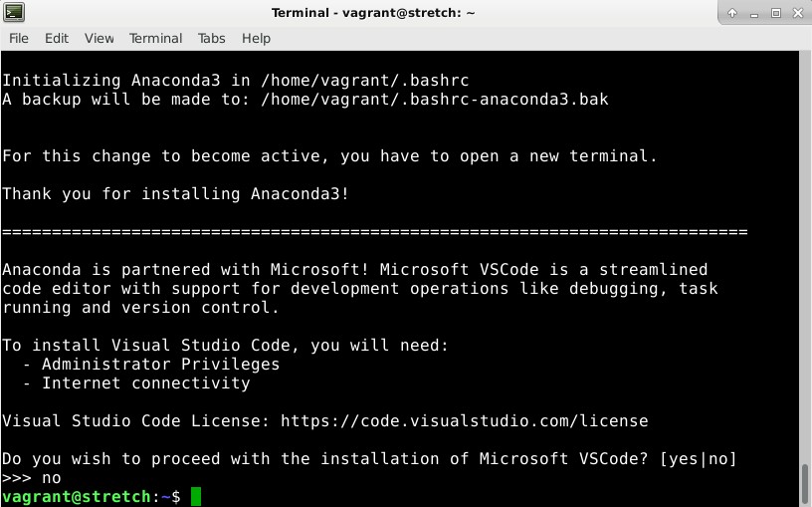This screenshot has width=812, height=507.
Task: Open the File menu
Action: click(x=19, y=39)
